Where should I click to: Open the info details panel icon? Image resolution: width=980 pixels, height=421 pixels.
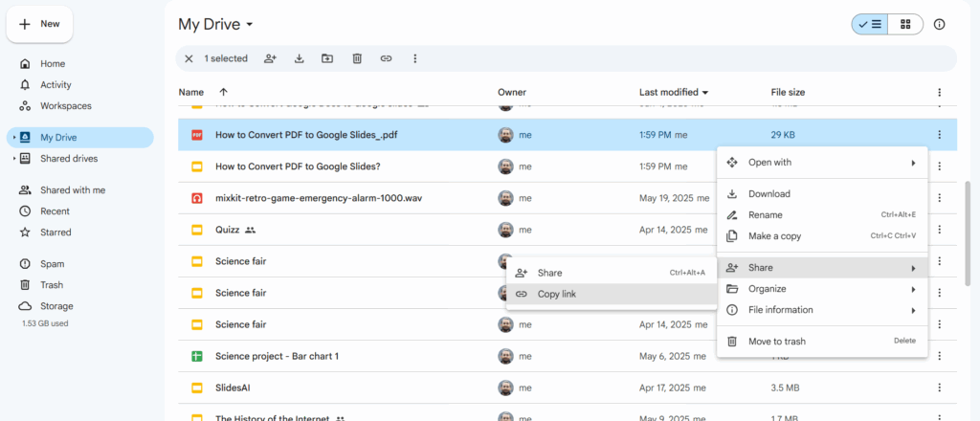(939, 24)
